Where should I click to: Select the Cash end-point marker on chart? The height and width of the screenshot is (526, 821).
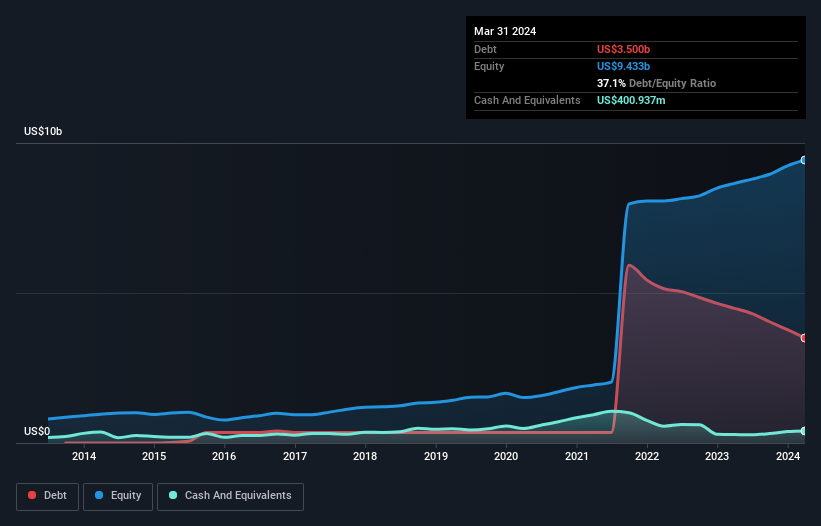click(x=804, y=431)
